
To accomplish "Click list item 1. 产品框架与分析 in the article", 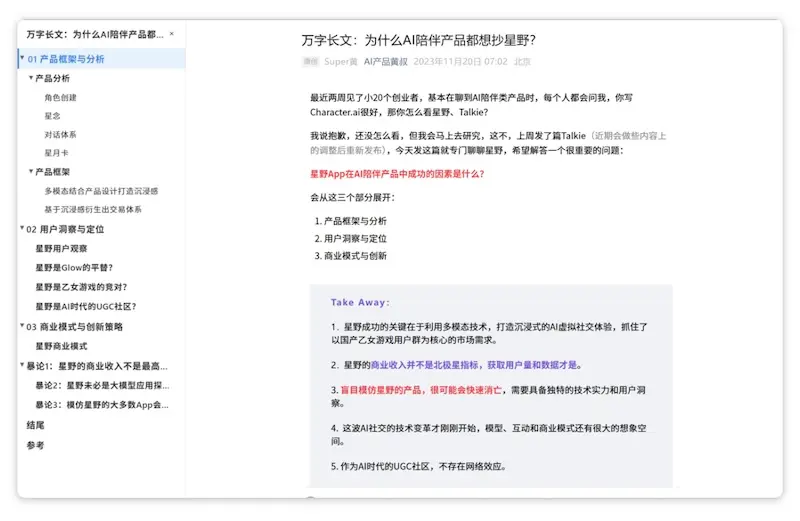I will click(351, 221).
